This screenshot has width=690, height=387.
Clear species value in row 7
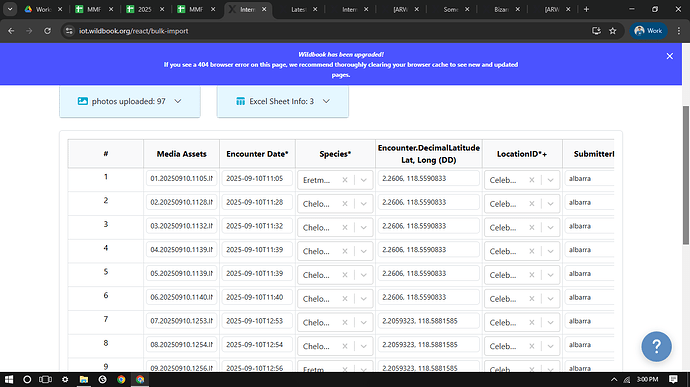coord(345,323)
